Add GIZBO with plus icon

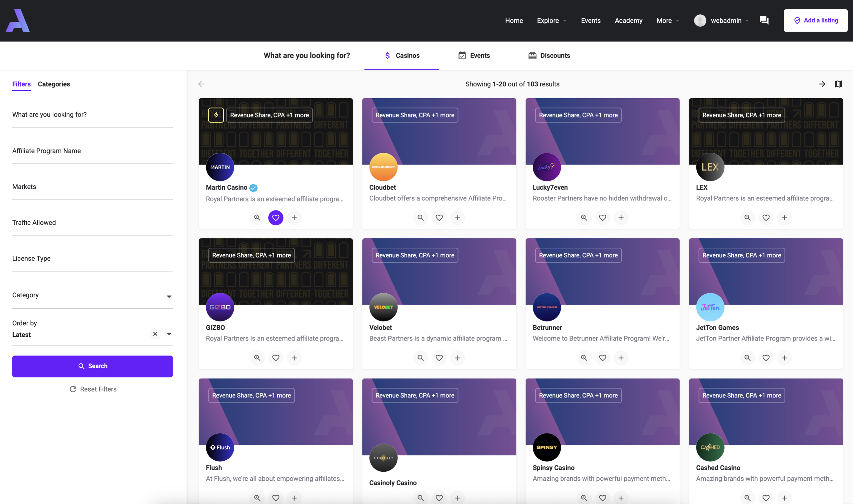tap(294, 358)
